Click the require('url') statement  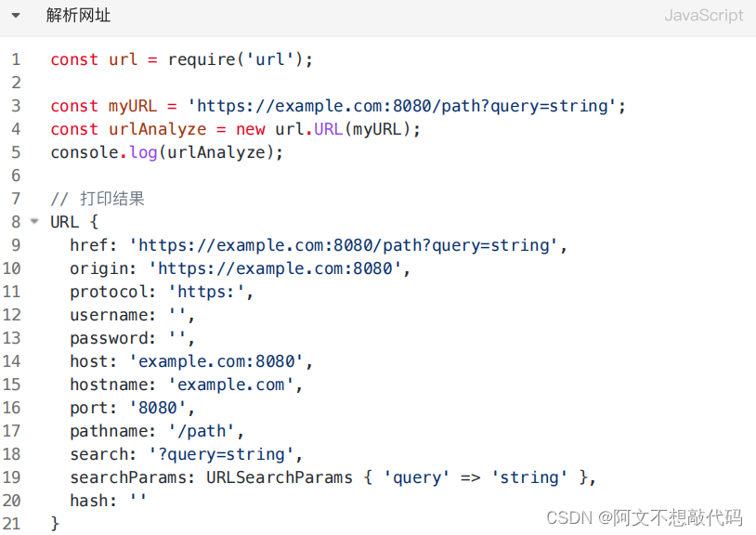coord(241,59)
